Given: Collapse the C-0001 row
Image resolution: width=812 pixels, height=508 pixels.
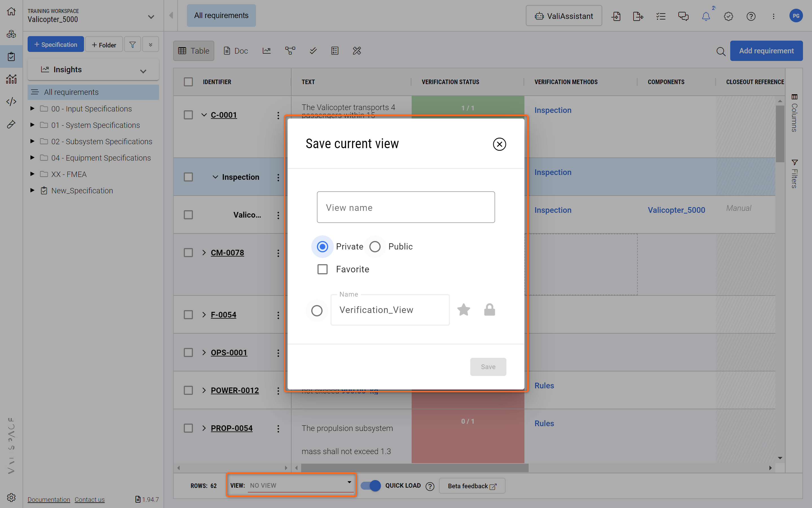Looking at the screenshot, I should [x=204, y=115].
